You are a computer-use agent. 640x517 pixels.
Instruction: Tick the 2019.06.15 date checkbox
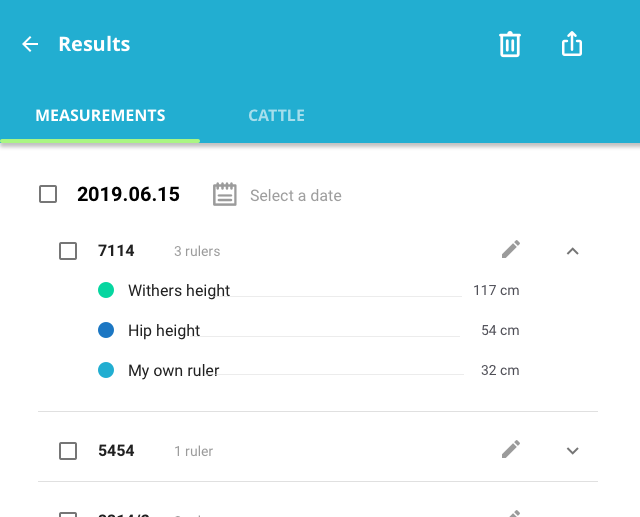48,194
